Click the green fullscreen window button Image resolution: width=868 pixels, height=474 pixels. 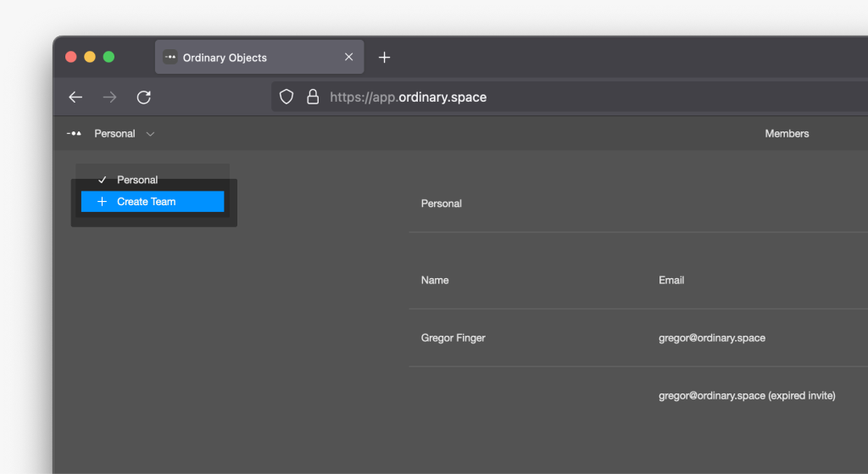(x=108, y=57)
